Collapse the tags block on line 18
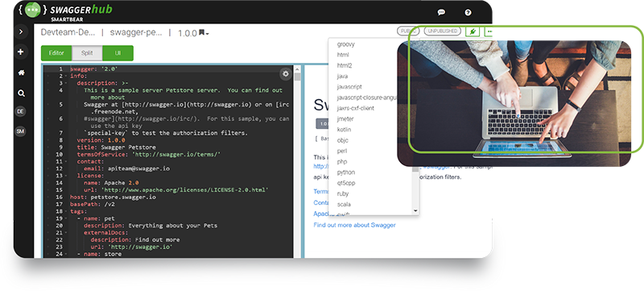 click(x=66, y=211)
